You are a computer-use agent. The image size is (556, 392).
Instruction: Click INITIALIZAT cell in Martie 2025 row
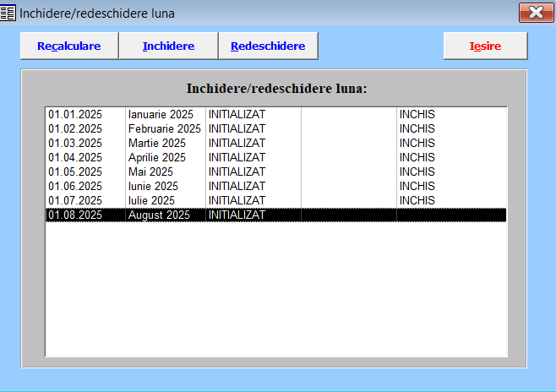click(237, 143)
